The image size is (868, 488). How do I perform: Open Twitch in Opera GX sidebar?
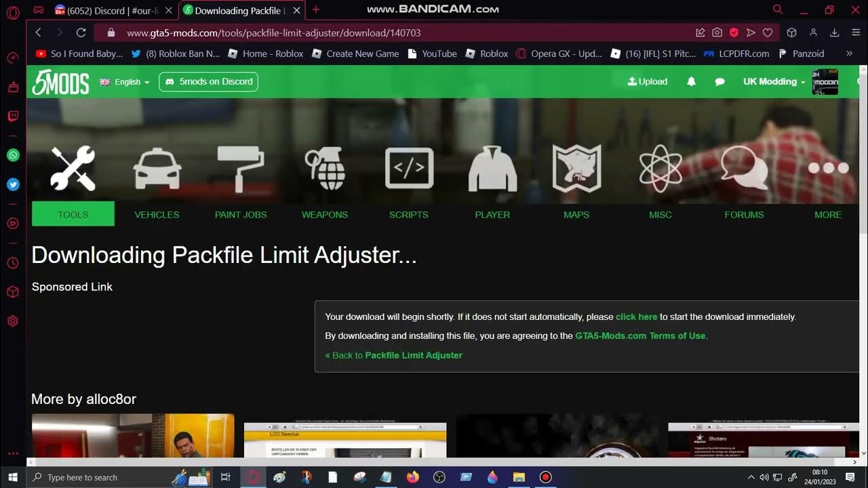(13, 116)
